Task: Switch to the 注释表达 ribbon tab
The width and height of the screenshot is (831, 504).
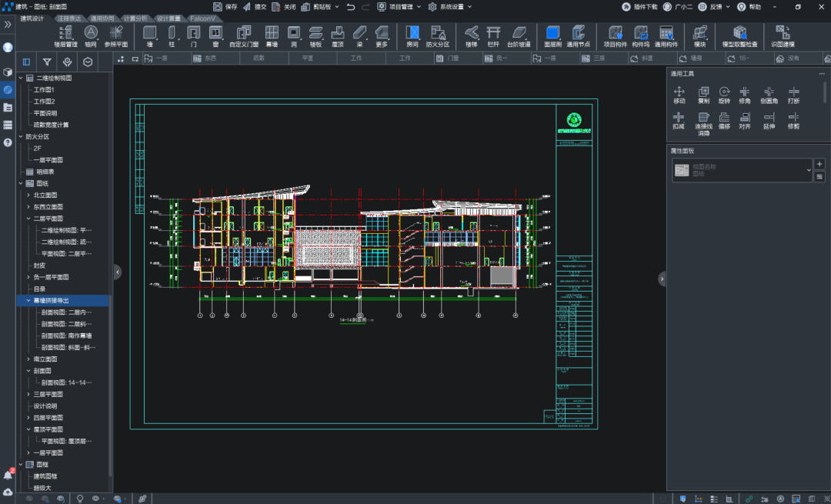Action: [69, 18]
